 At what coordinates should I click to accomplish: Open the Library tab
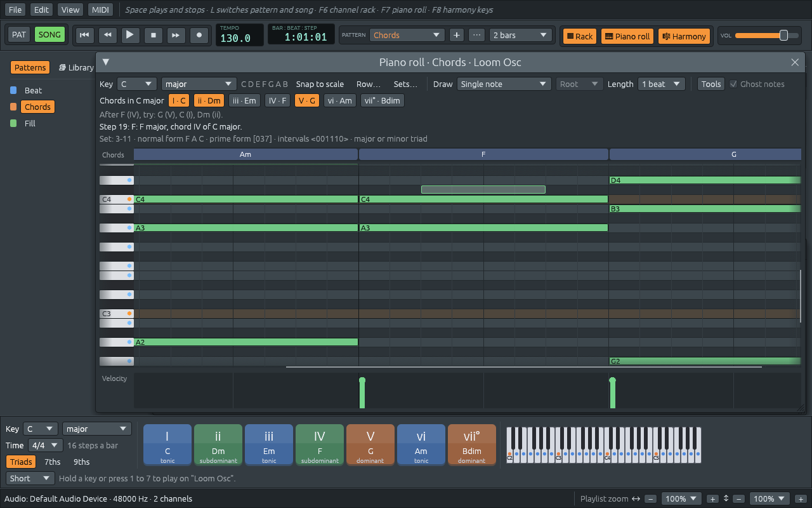[76, 67]
